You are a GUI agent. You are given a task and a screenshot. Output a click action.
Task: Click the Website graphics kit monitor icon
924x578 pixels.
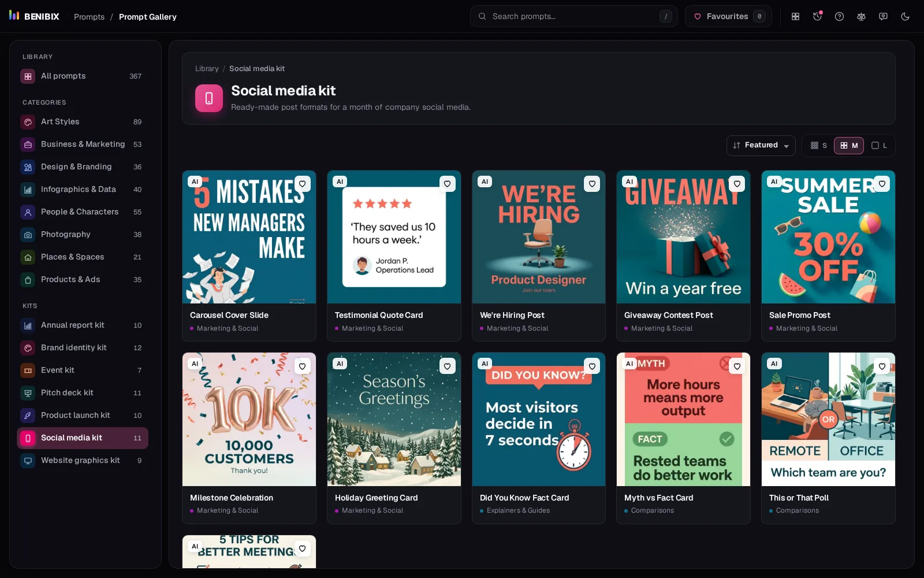pos(28,461)
